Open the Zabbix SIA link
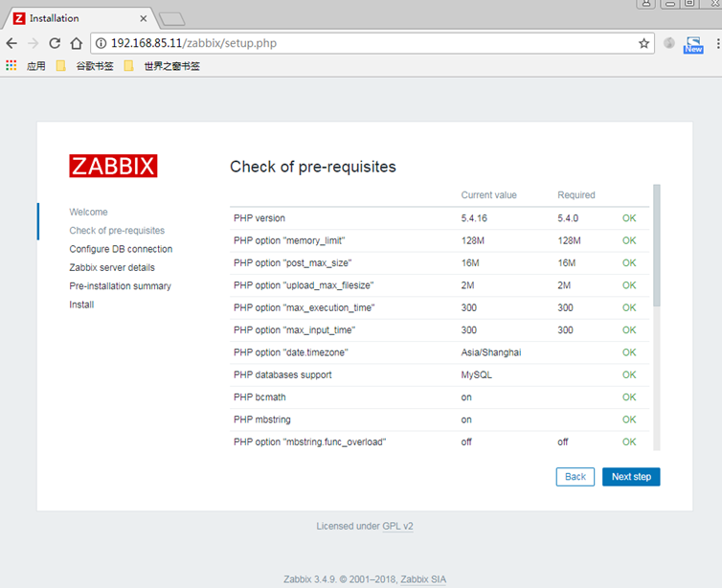This screenshot has width=722, height=588. click(423, 579)
